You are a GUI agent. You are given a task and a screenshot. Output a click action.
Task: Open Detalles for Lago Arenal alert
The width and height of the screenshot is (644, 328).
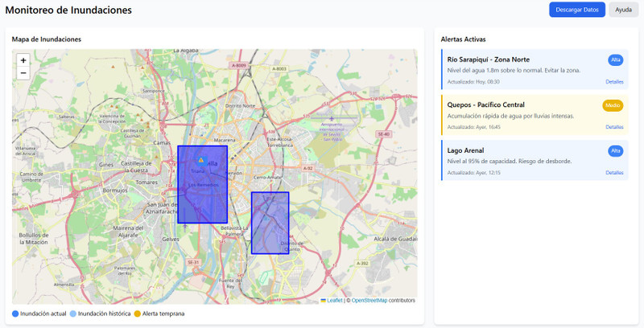click(614, 172)
